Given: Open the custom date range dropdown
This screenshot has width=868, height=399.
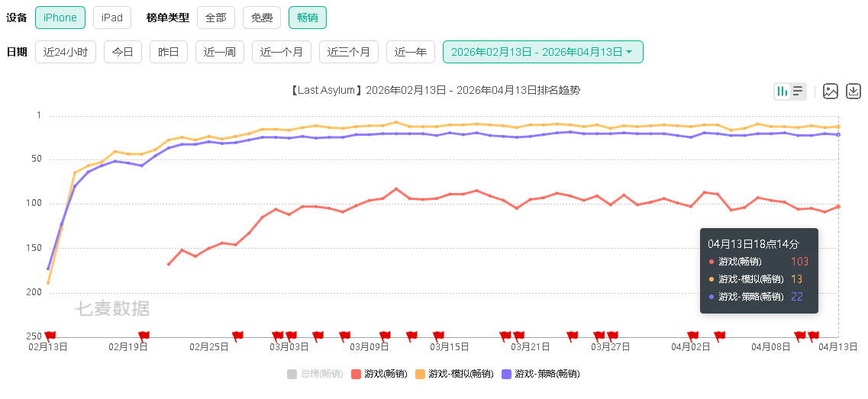Looking at the screenshot, I should [x=542, y=52].
